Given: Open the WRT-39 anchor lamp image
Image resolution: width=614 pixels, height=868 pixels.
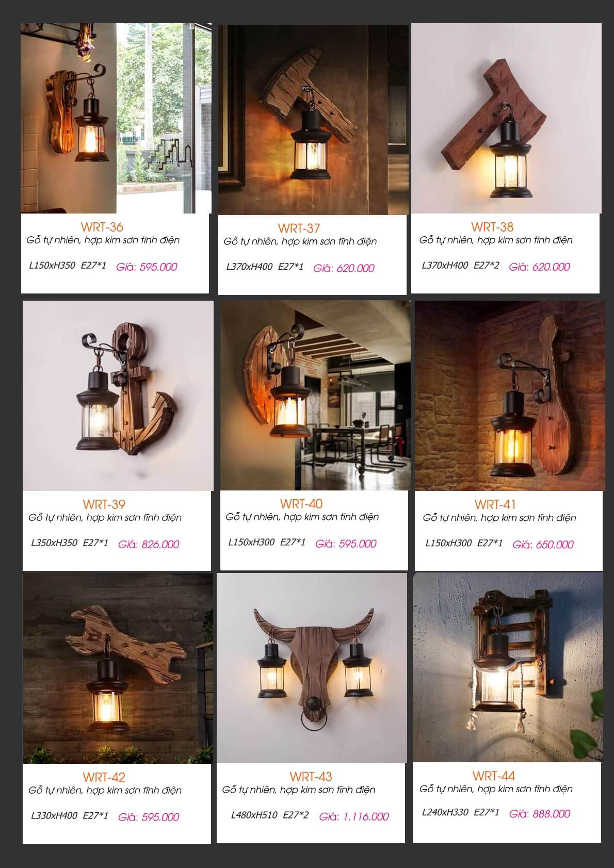Looking at the screenshot, I should tap(118, 396).
